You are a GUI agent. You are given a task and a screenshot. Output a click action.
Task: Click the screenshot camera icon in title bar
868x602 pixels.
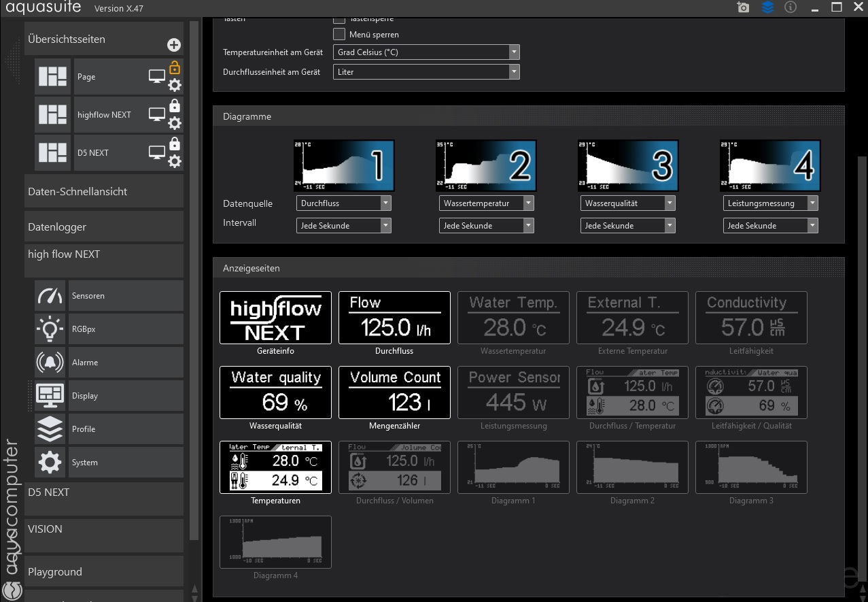click(744, 7)
